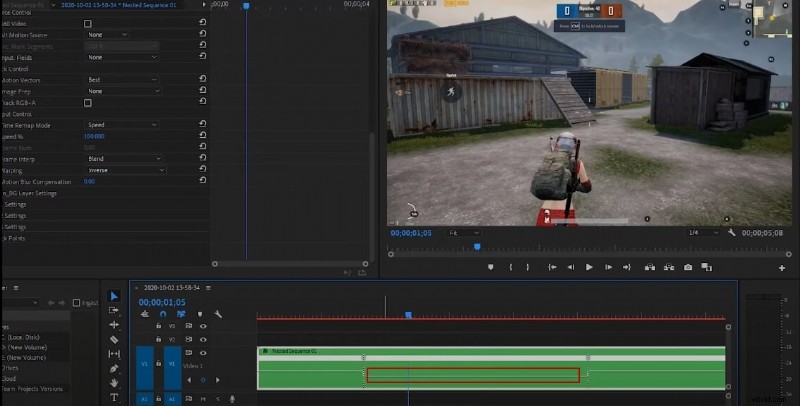Reset the Warping parameter

coord(203,169)
